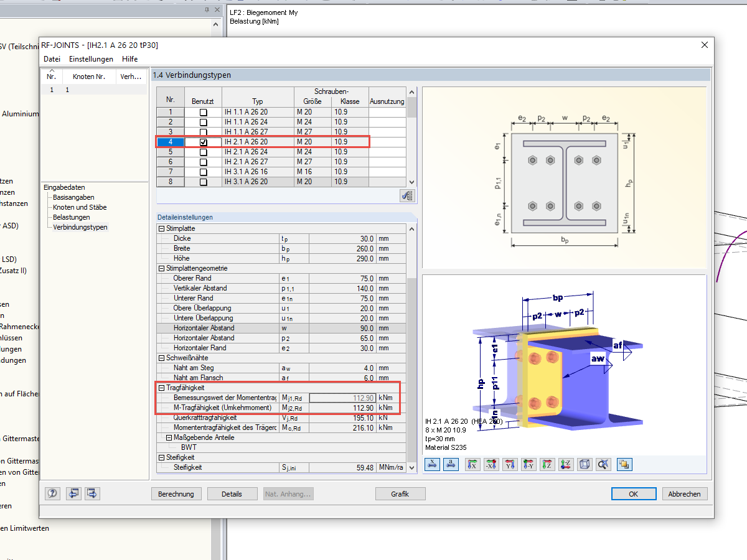Viewport: 747px width, 560px height.
Task: Check the box for IH 3.1 A 26 16
Action: [203, 172]
